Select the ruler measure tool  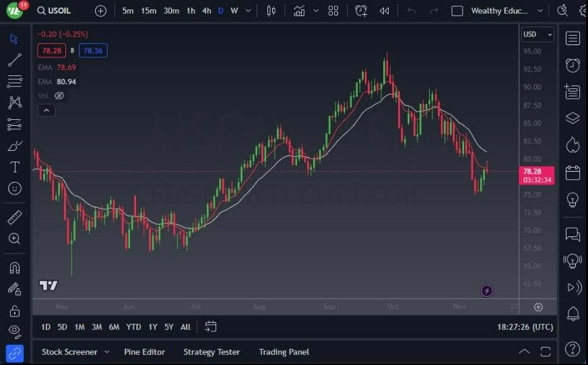click(x=15, y=218)
